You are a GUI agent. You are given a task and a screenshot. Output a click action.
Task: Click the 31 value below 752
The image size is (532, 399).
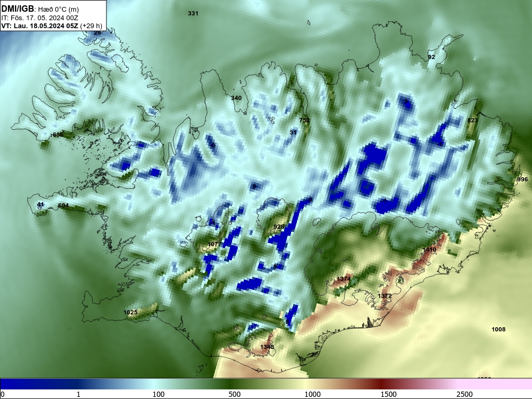click(x=293, y=132)
